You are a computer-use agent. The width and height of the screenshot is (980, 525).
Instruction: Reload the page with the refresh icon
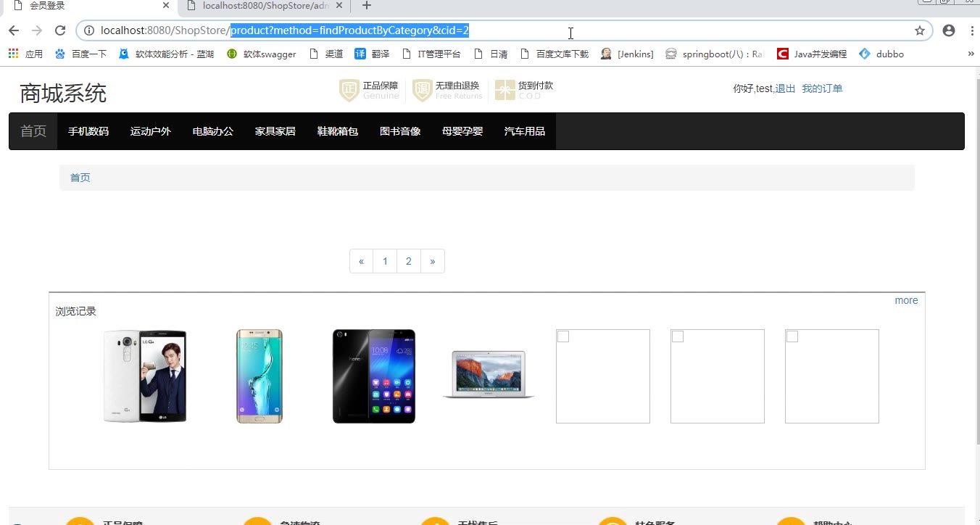60,30
